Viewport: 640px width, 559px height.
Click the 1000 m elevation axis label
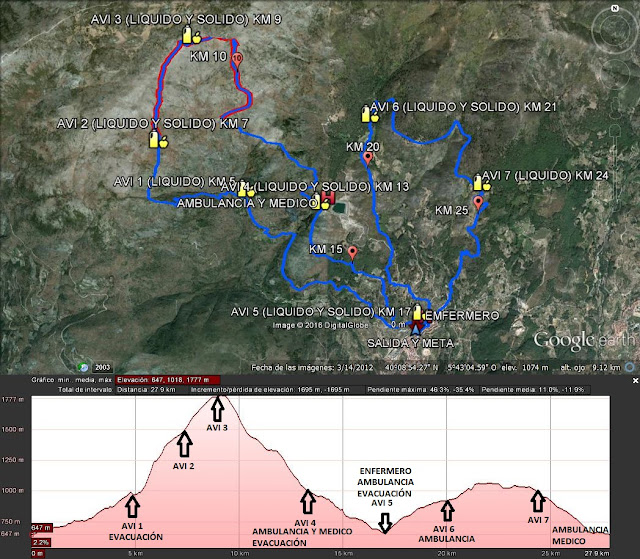coord(12,490)
